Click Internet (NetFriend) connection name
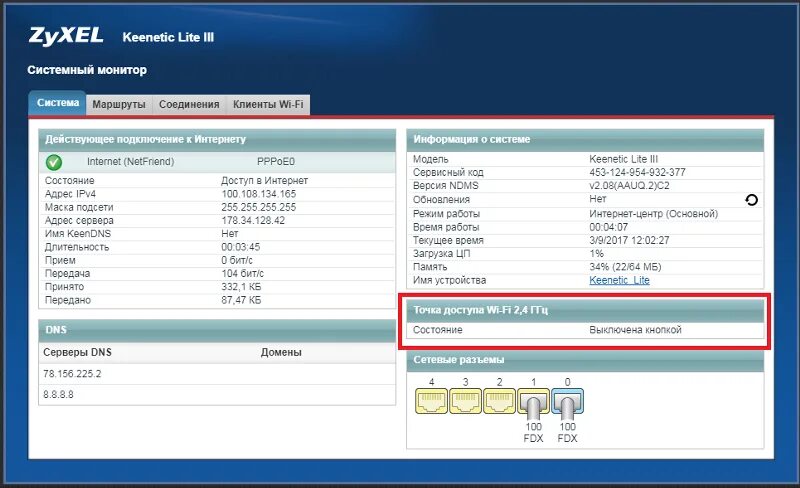Viewport: 800px width, 488px height. point(131,162)
